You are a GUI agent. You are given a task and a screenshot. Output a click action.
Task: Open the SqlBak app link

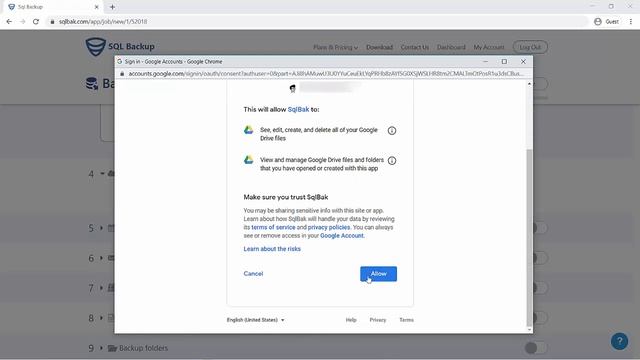click(298, 109)
